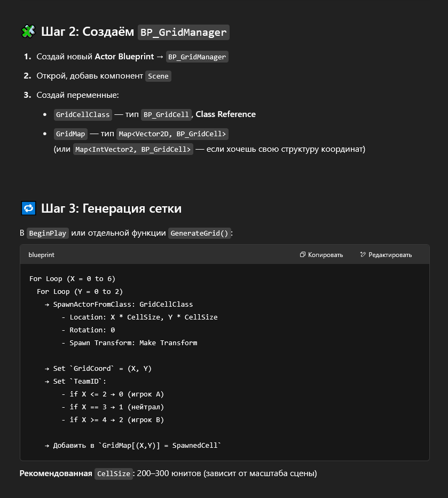
Task: Click the Actor Blueprint bold text
Action: (x=124, y=57)
